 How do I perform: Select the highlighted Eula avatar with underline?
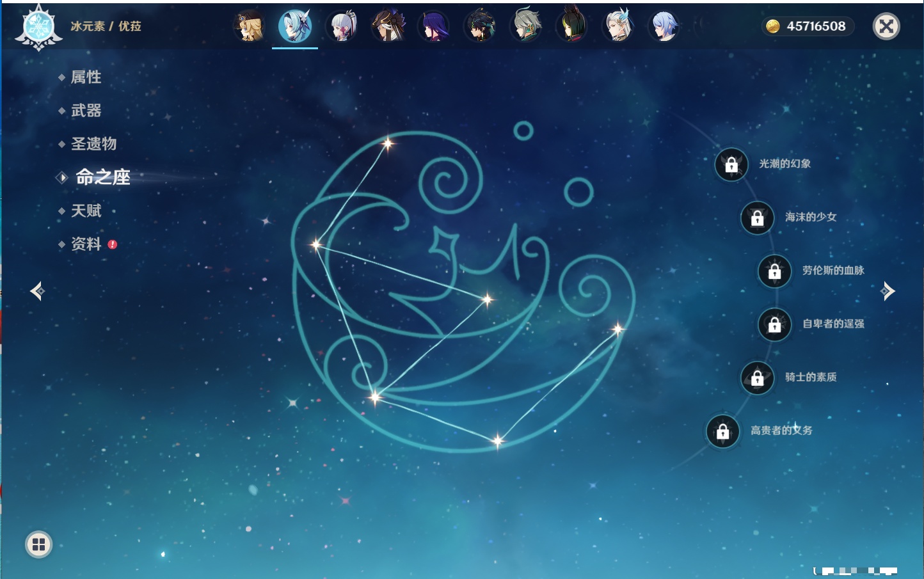coord(295,26)
